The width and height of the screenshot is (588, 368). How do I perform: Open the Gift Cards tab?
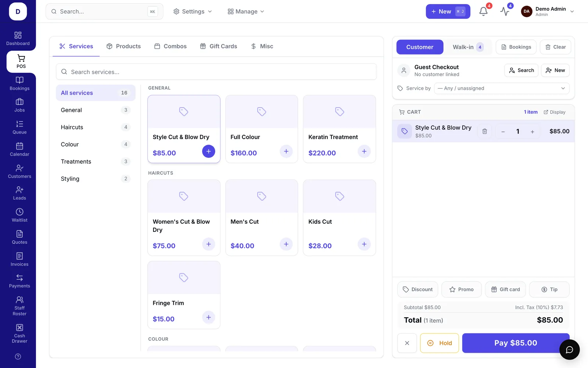click(219, 46)
